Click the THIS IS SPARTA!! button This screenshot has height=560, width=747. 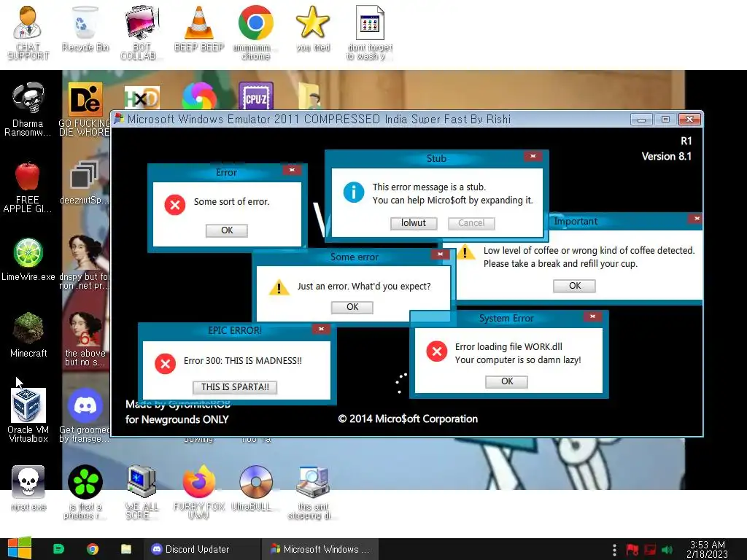point(235,387)
